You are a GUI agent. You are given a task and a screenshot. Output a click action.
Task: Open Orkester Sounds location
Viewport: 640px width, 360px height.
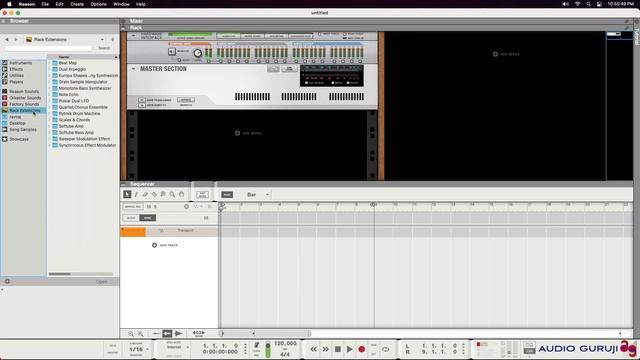click(x=25, y=98)
